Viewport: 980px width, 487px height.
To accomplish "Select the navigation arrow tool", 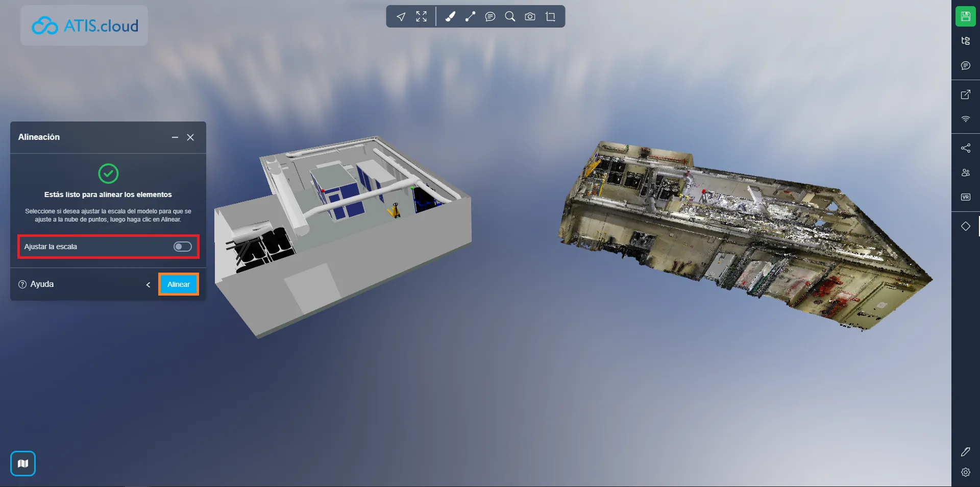I will [401, 17].
